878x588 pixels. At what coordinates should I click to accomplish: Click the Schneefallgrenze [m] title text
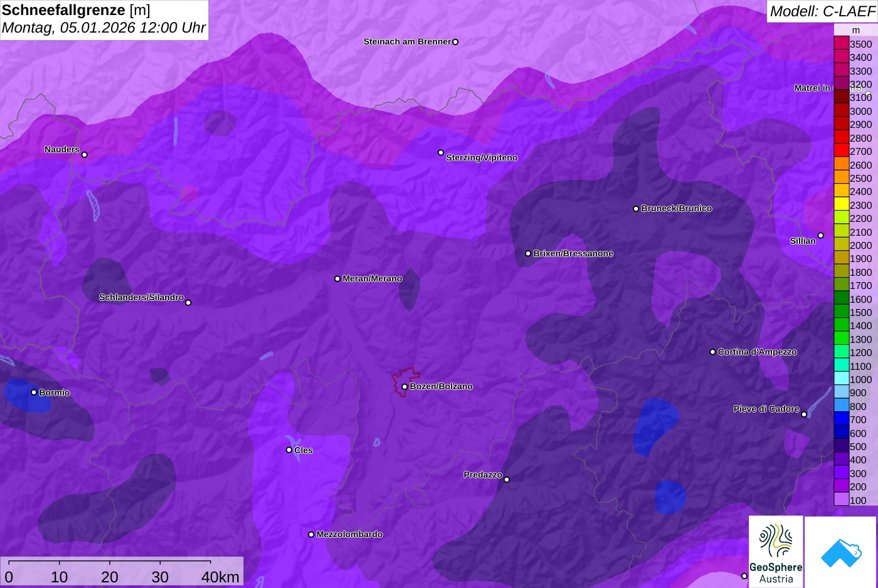pos(76,10)
